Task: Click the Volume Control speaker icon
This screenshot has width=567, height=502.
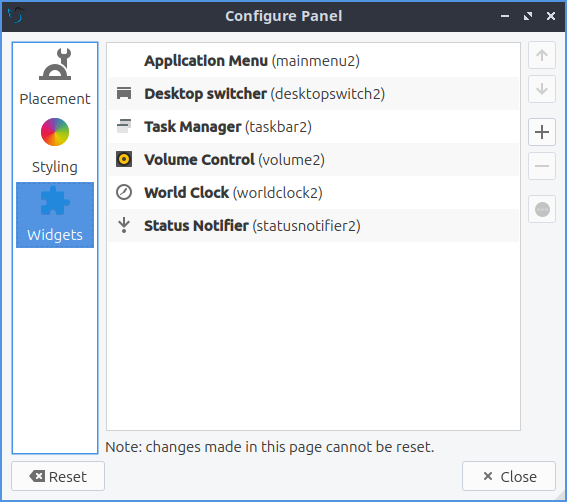Action: 124,159
